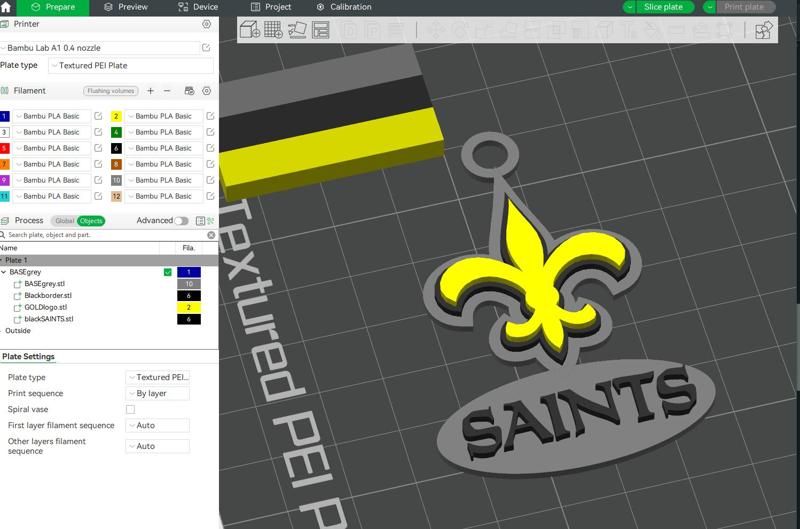
Task: Edit preset for filament 5
Action: 98,148
